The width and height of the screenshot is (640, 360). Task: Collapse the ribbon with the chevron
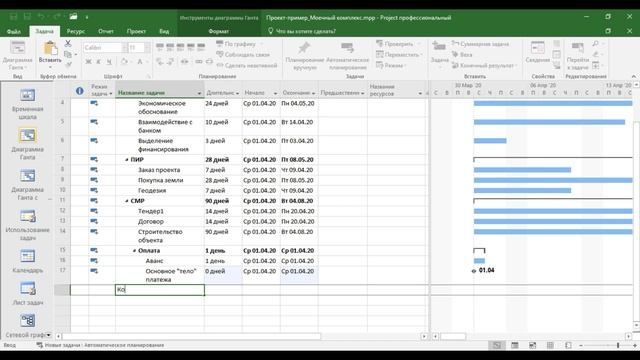click(x=633, y=76)
